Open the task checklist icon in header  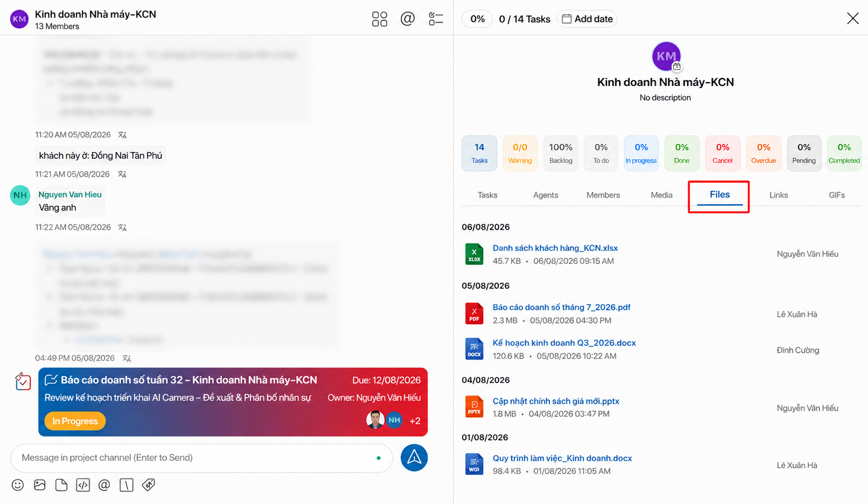(436, 19)
